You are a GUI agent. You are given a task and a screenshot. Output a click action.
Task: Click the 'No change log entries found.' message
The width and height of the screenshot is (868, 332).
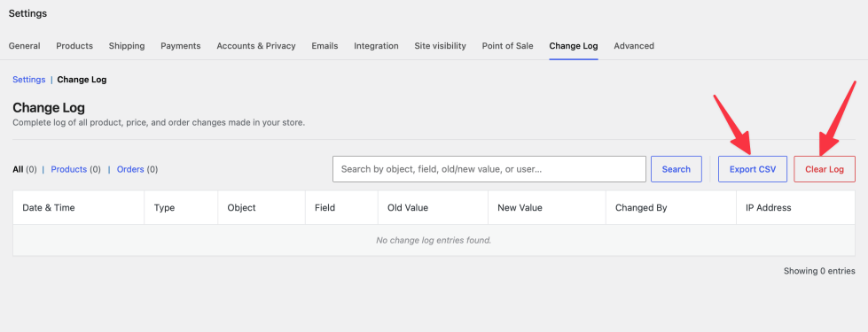(x=434, y=240)
